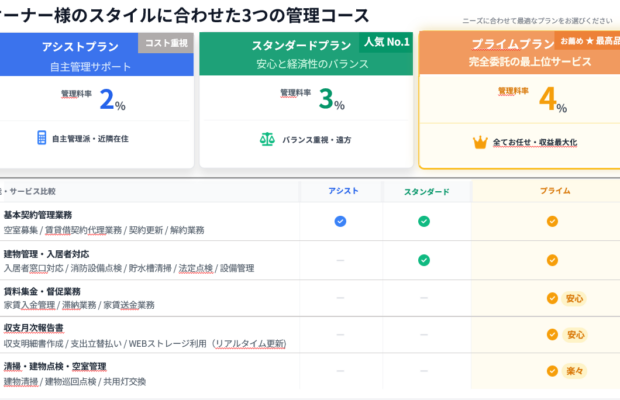Click the 管理料率 label in the Assist card
The width and height of the screenshot is (620, 400).
(76, 94)
